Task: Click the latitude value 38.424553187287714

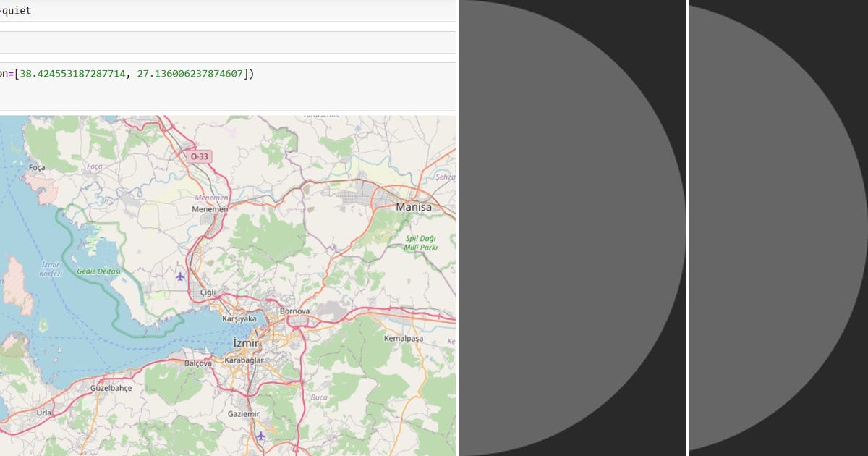Action: [x=72, y=72]
